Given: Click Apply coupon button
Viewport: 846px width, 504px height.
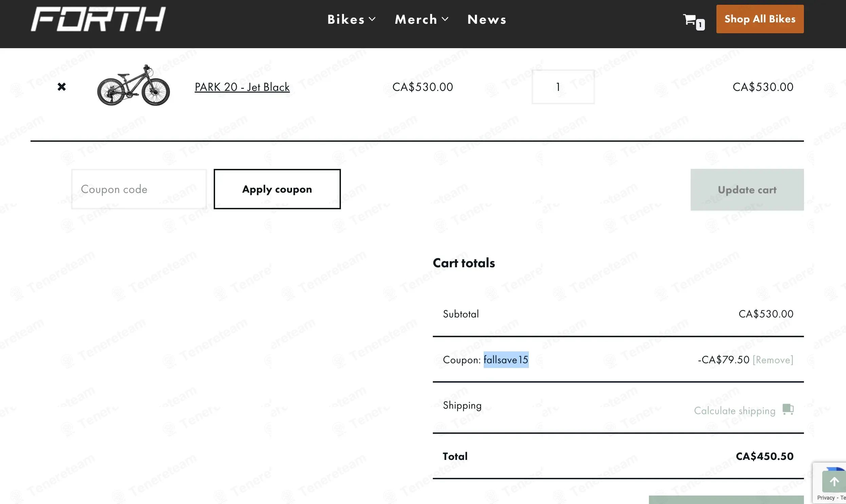Looking at the screenshot, I should (x=277, y=189).
